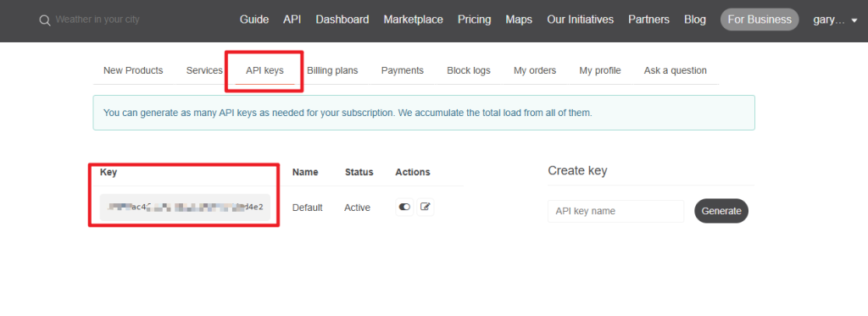This screenshot has height=316, width=868.
Task: Click the edit key name icon
Action: 426,207
